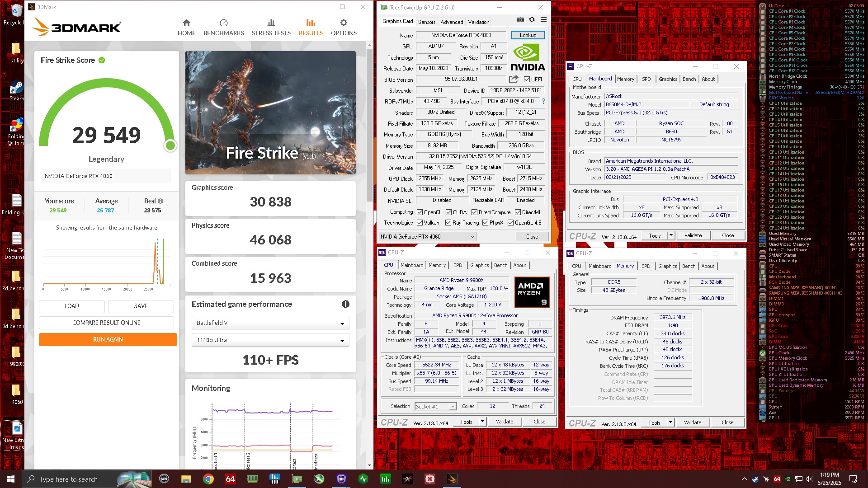Toggle UEFI checkbox in GPU-Z

click(527, 80)
